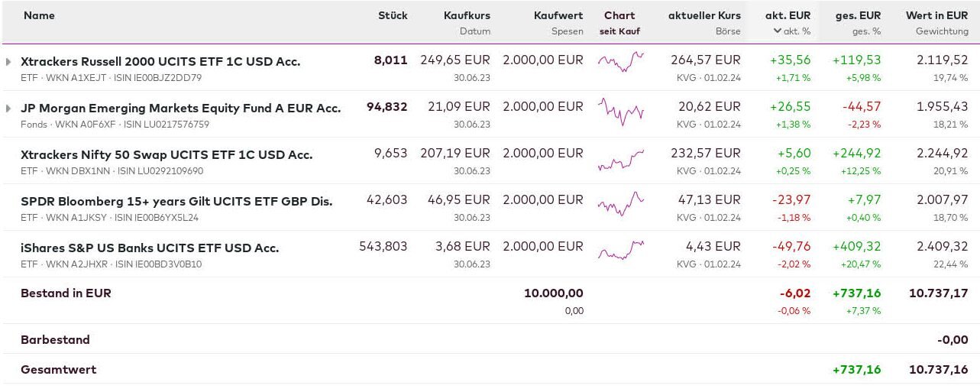This screenshot has height=392, width=980.
Task: Expand the Xtrackers Russell 2000 row
Action: [x=9, y=61]
